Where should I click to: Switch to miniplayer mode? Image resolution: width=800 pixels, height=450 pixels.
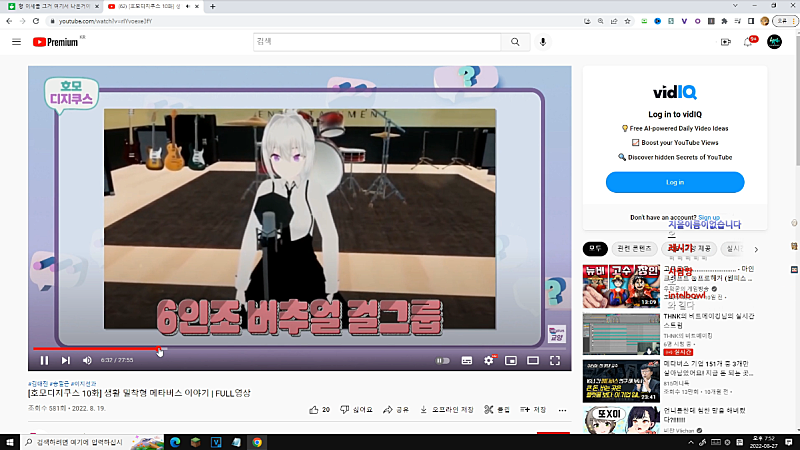[511, 361]
